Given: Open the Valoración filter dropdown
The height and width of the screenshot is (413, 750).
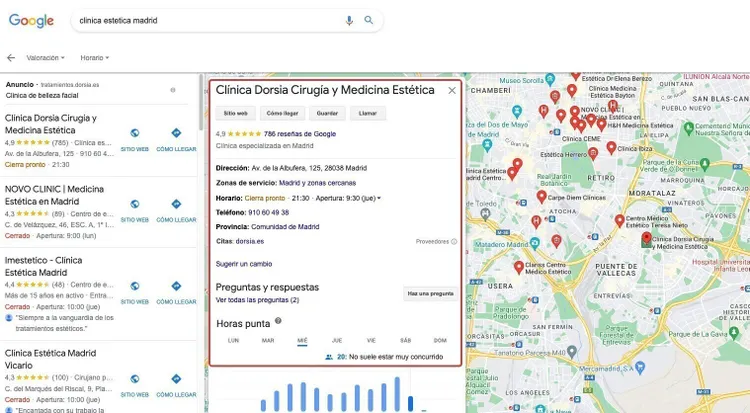Looking at the screenshot, I should pyautogui.click(x=45, y=58).
